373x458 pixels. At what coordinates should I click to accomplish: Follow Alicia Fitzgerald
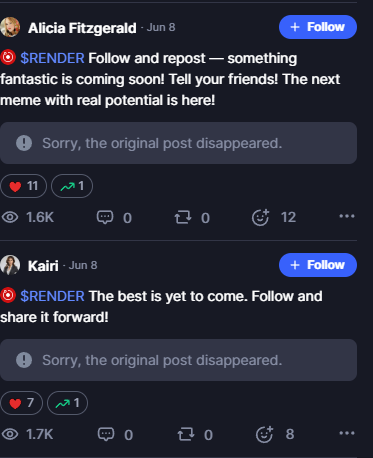[x=318, y=27]
